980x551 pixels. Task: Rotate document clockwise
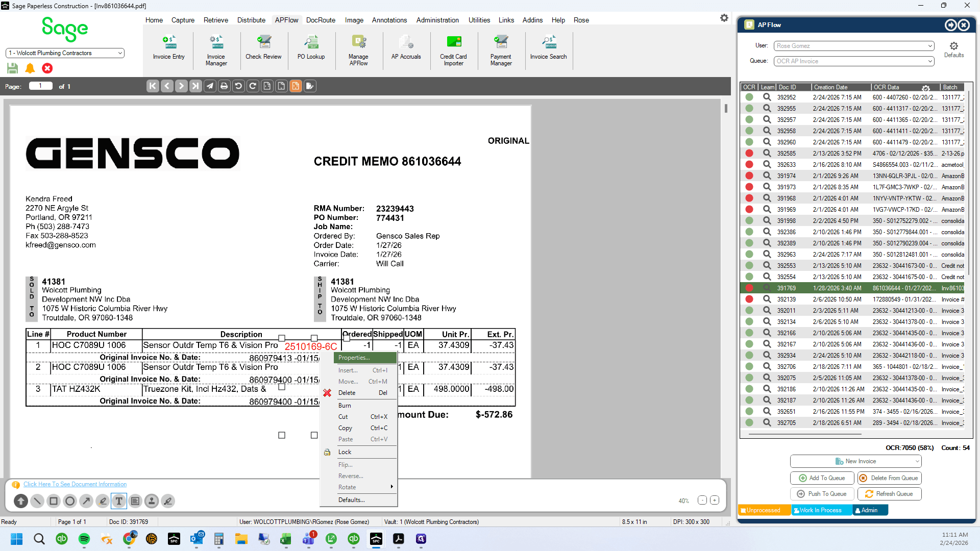253,86
